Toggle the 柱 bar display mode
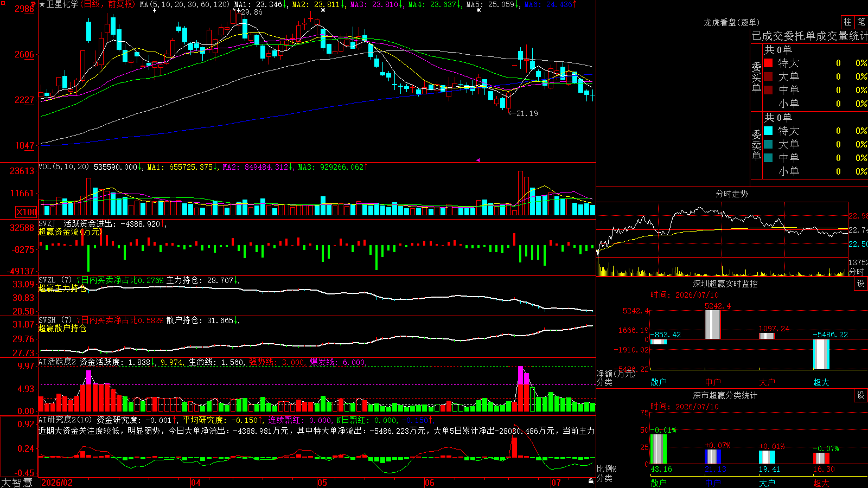 tap(848, 22)
